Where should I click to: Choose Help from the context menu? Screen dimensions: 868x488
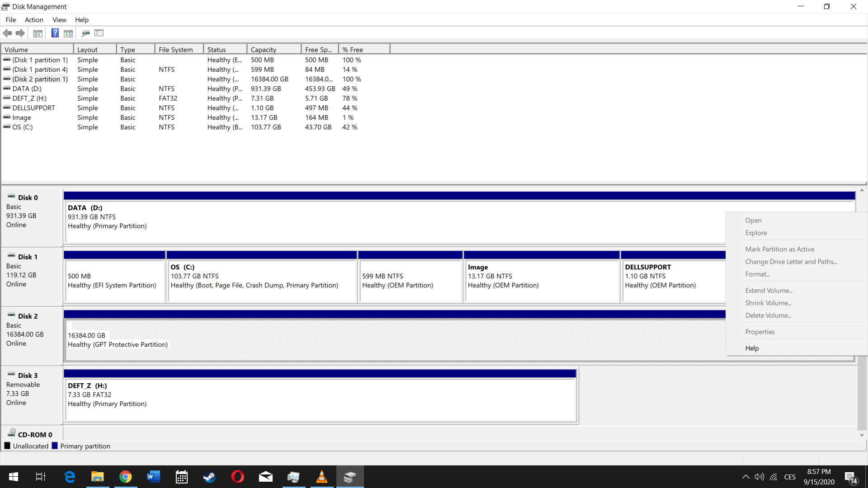coord(752,348)
